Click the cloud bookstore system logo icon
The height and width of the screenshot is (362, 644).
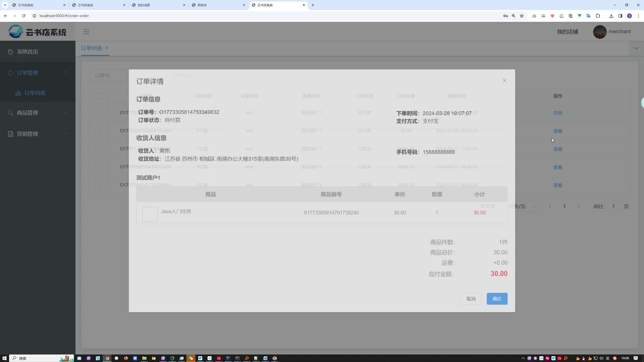pyautogui.click(x=15, y=31)
